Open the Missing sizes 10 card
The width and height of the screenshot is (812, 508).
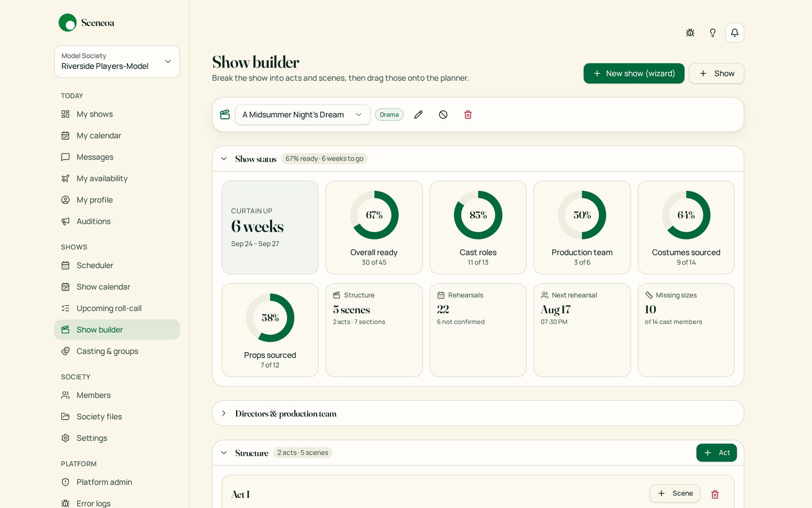tap(686, 330)
